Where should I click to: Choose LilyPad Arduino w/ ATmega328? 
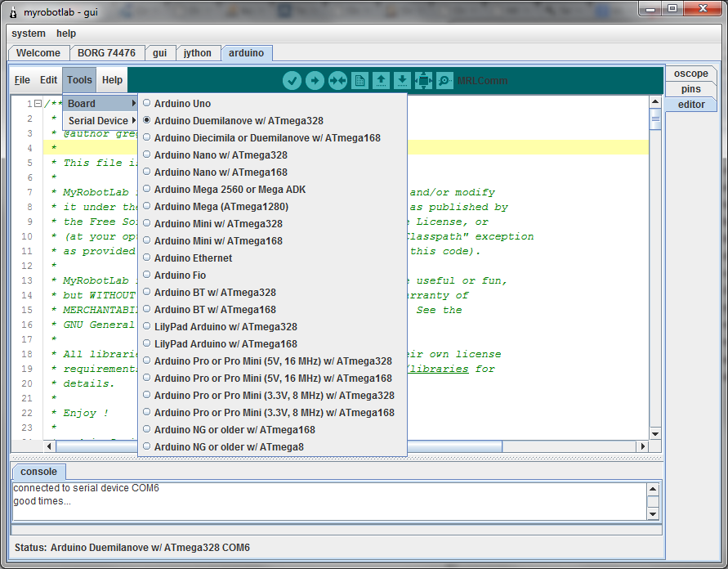(273, 327)
